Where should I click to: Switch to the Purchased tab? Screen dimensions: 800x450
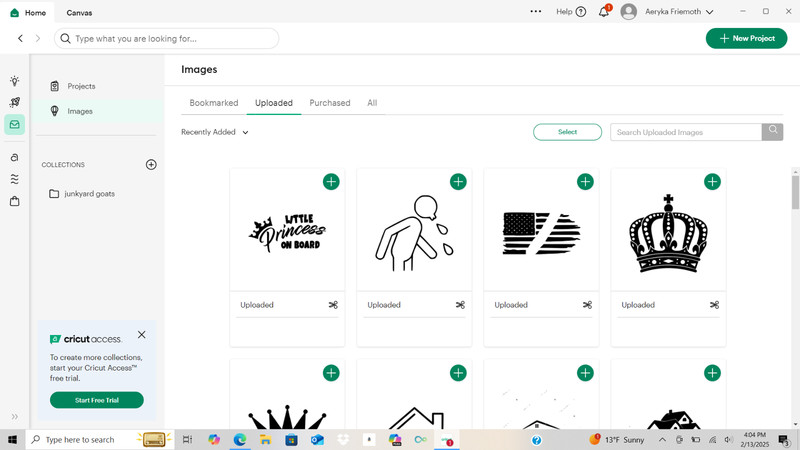click(330, 103)
